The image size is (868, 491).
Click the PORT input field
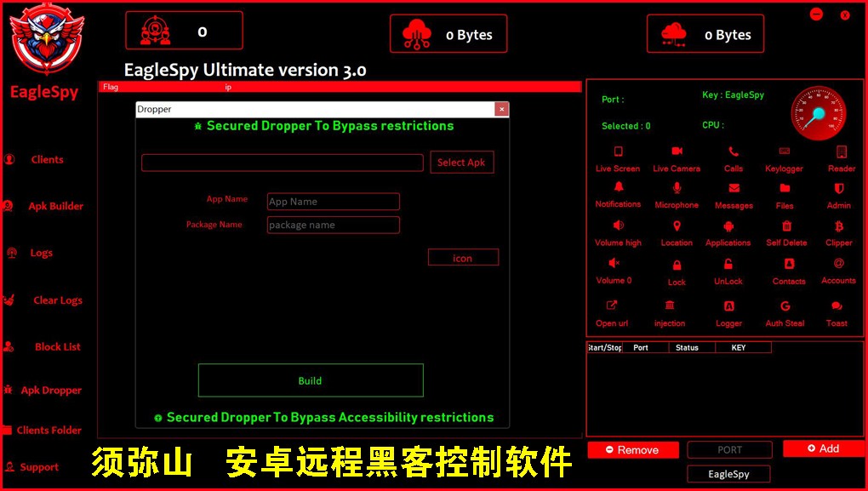(x=729, y=450)
